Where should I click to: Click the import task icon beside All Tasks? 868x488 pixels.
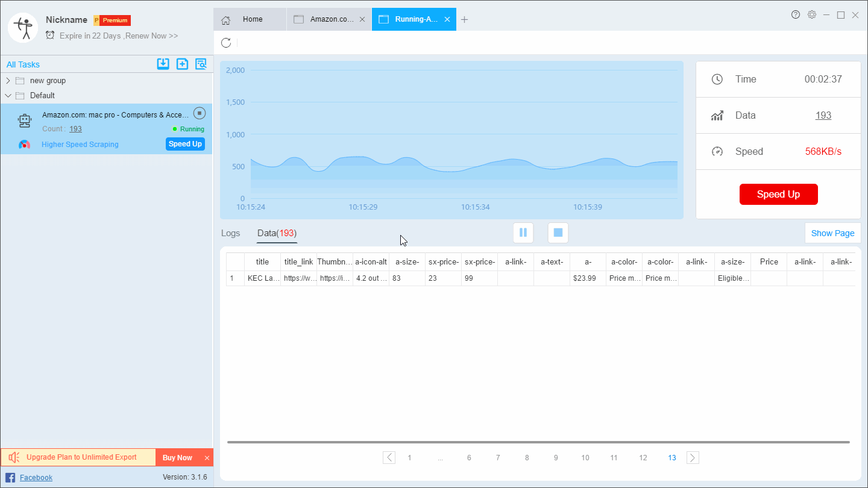coord(163,64)
